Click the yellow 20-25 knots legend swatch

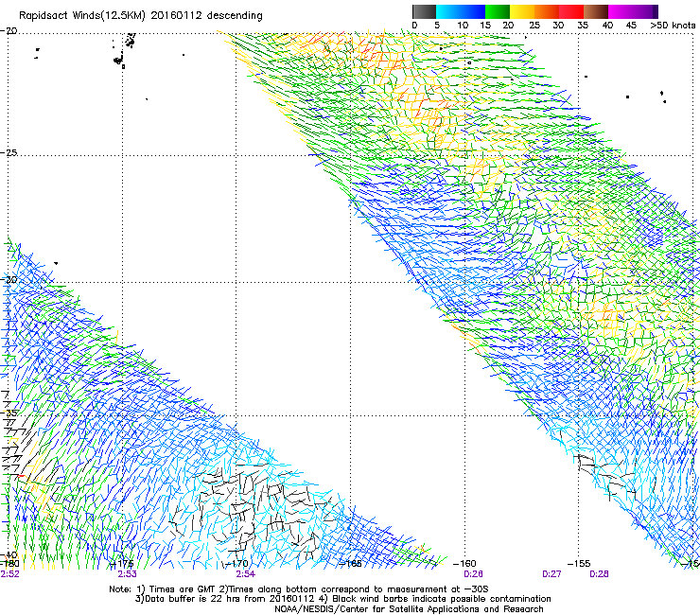pyautogui.click(x=522, y=11)
